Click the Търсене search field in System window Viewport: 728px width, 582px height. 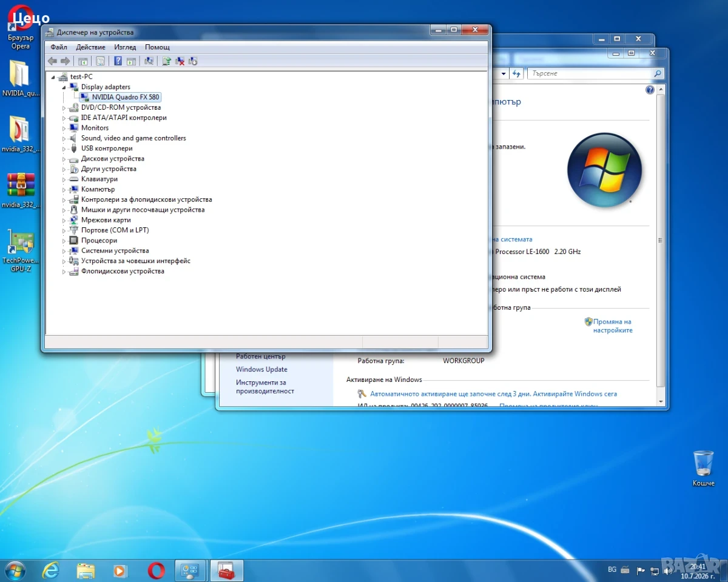coord(596,73)
